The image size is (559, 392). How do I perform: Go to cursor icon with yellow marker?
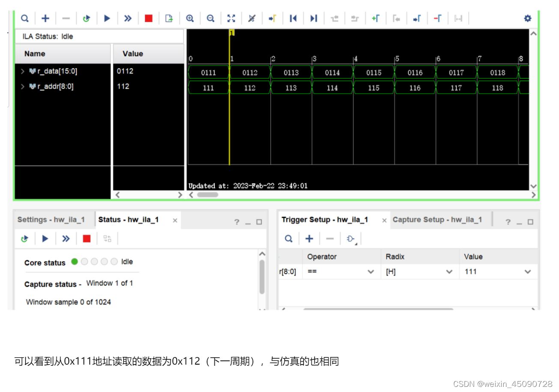272,18
